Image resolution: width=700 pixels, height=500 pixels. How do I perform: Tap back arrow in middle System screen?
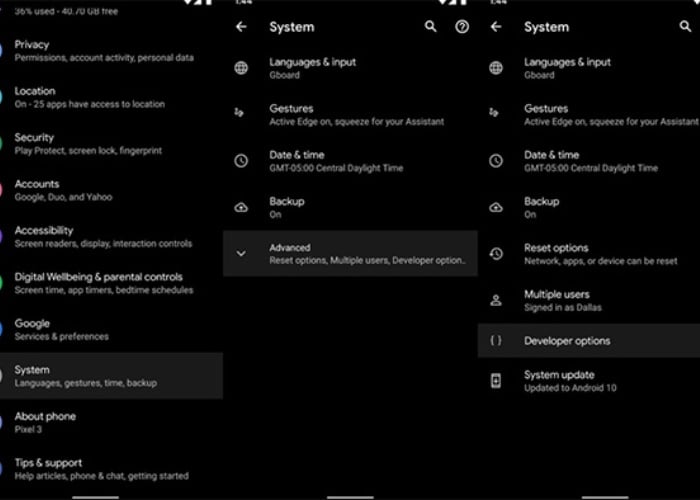[241, 27]
